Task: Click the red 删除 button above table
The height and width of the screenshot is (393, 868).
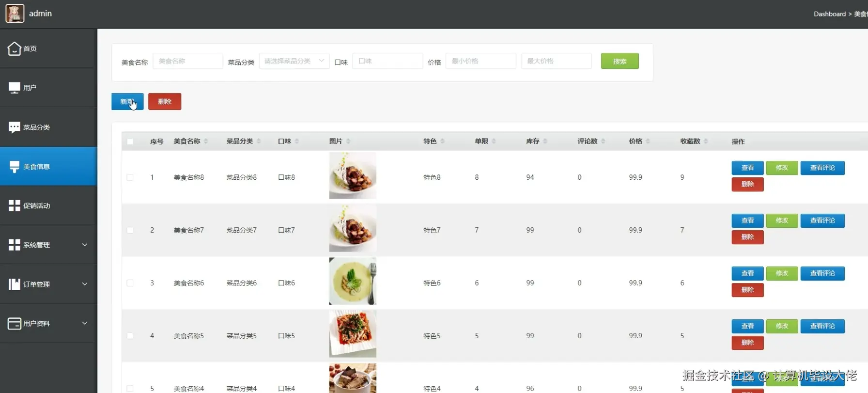Action: tap(165, 102)
